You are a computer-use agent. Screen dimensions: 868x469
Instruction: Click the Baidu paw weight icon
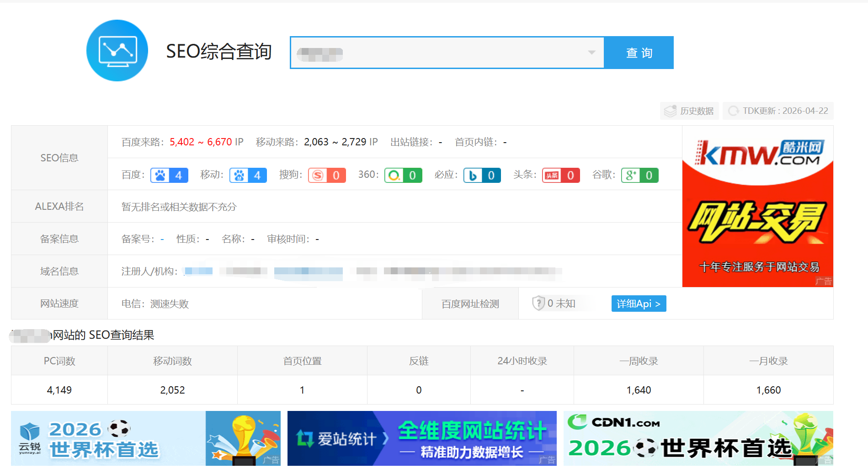tap(160, 176)
